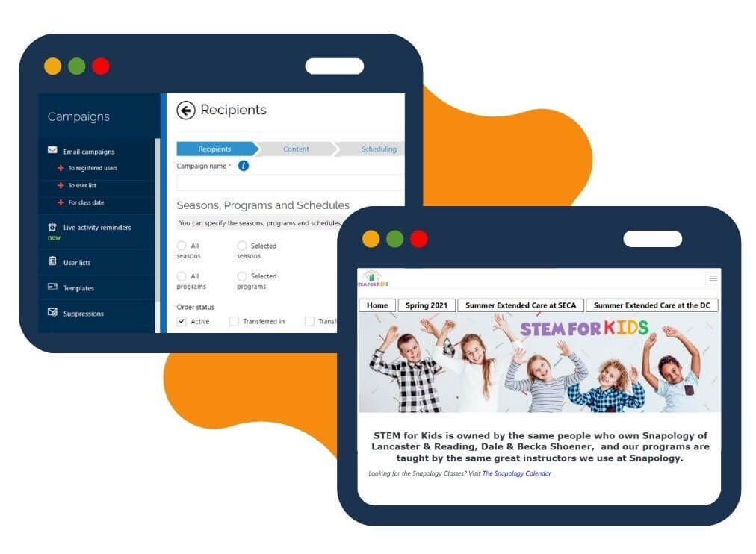Open To user list campaign option
The image size is (756, 554).
click(x=82, y=185)
